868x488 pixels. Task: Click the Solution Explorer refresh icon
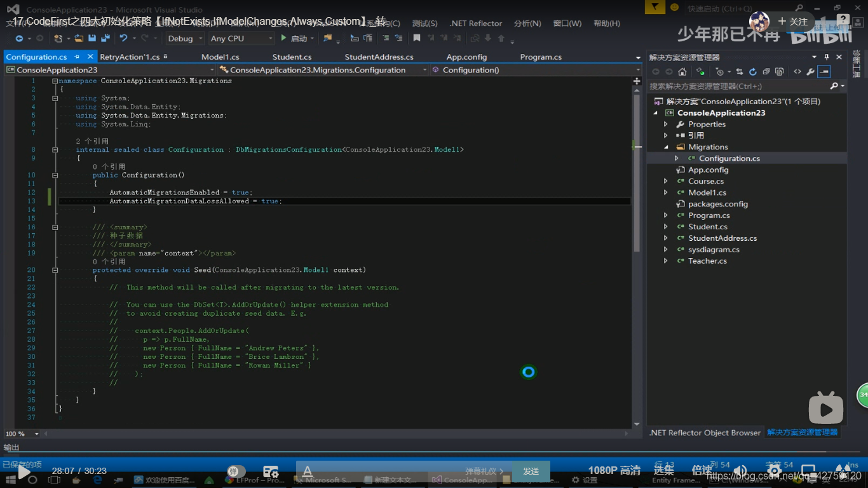point(753,72)
